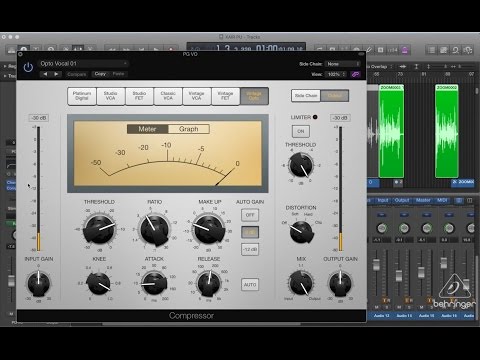Select the ZOOM0001 audio region
The height and width of the screenshot is (360, 480).
[391, 131]
